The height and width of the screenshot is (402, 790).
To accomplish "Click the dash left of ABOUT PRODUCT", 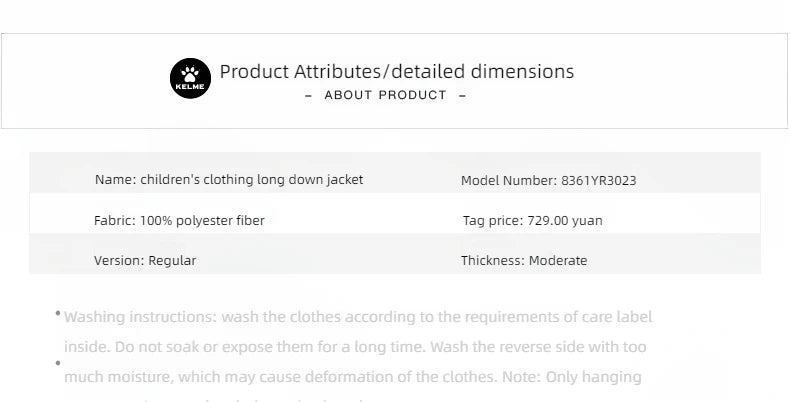I will [x=308, y=95].
